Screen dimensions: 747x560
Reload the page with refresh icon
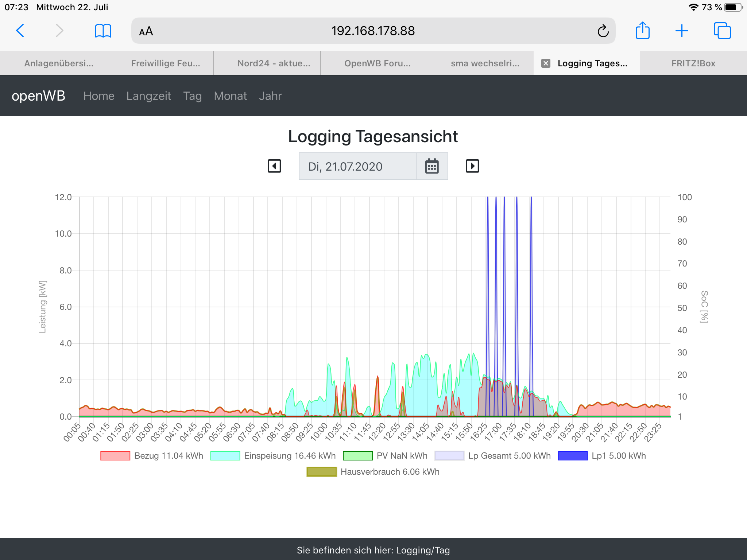[603, 31]
